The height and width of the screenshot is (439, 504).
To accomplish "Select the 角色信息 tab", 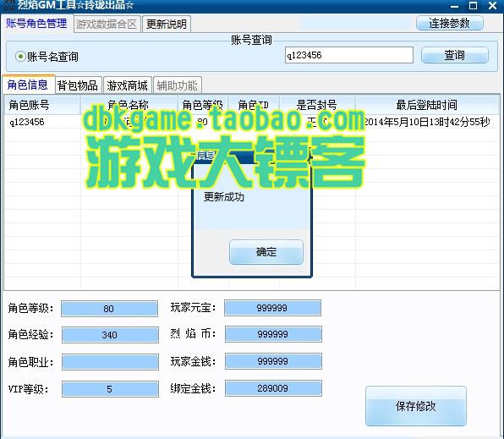I will point(28,85).
